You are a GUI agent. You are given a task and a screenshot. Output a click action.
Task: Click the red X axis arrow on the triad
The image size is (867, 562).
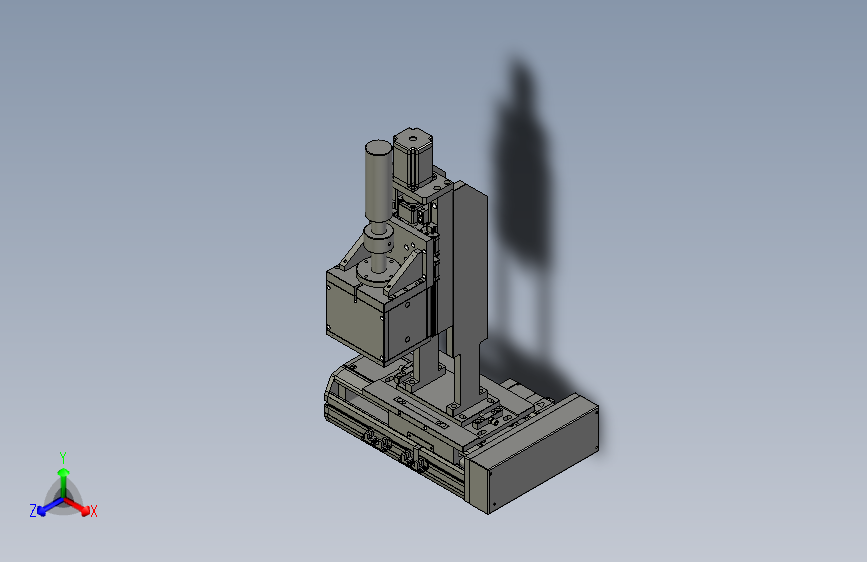[78, 506]
